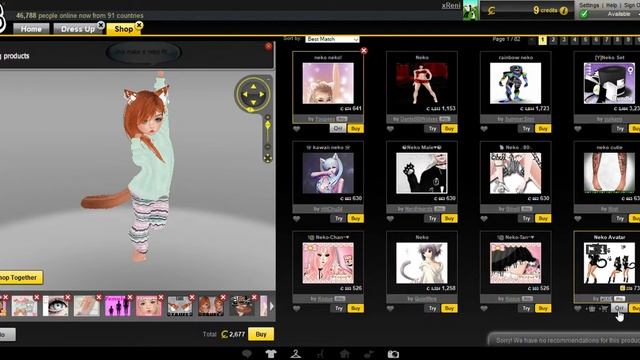
Task: Expand outfit strip with right arrow
Action: click(271, 306)
